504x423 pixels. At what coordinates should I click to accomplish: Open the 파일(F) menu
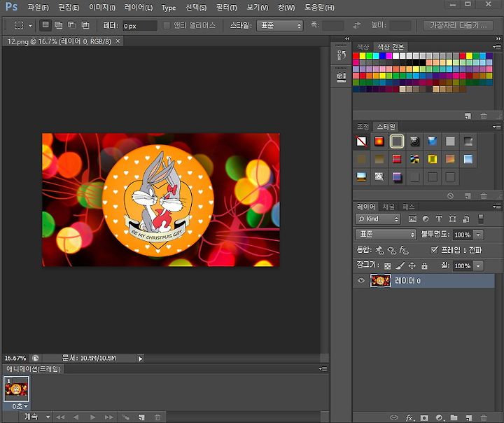coord(38,8)
